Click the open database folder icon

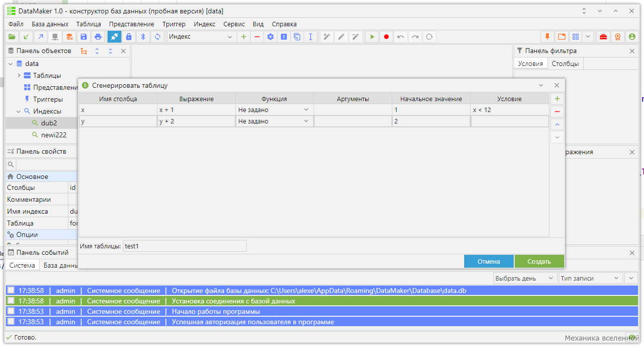point(12,37)
